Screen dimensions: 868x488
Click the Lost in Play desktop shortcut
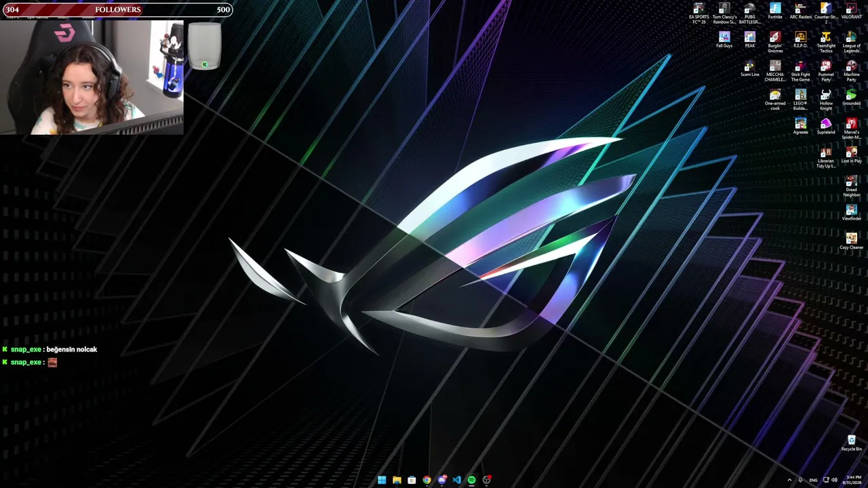click(x=852, y=155)
